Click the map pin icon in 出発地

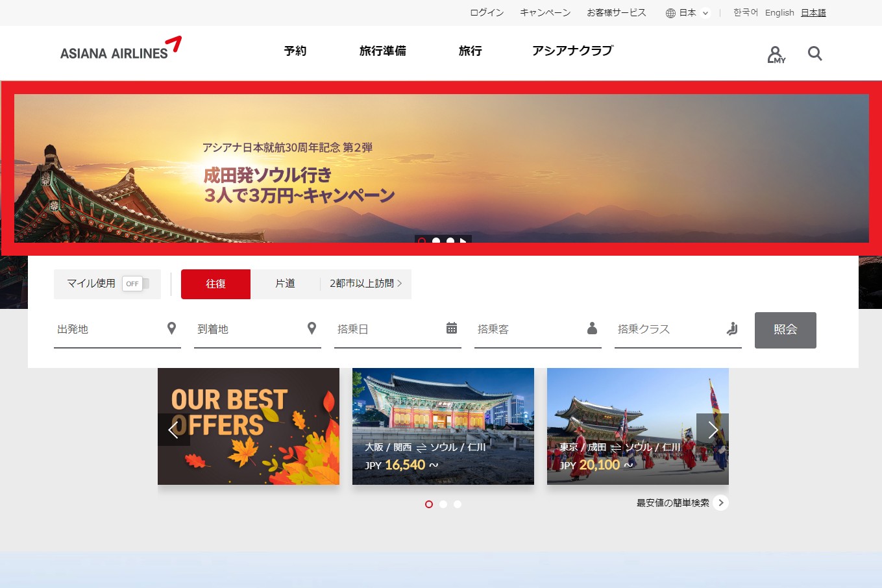pos(171,328)
